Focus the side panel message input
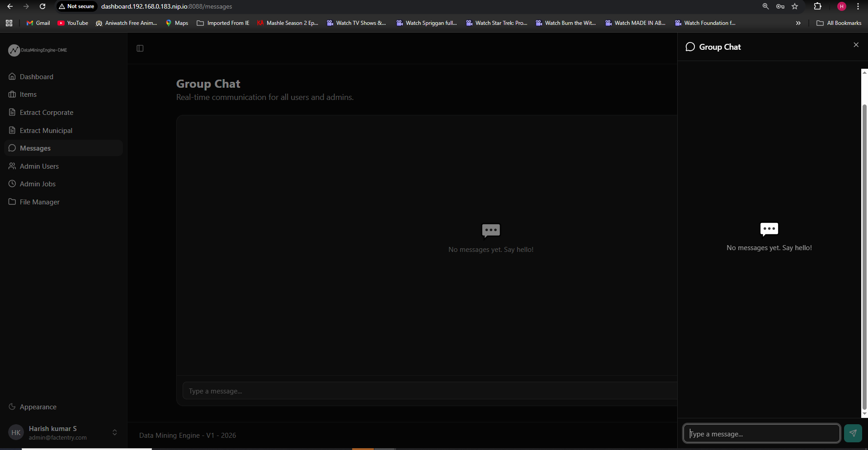The width and height of the screenshot is (868, 450). pos(762,433)
